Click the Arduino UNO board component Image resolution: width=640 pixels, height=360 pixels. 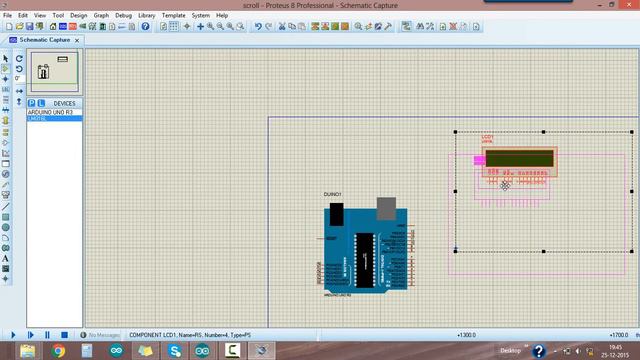[366, 248]
